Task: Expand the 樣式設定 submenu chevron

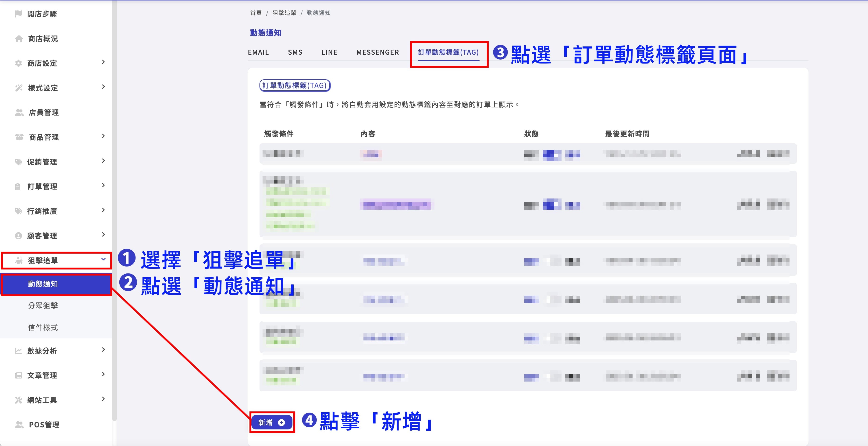Action: point(103,87)
